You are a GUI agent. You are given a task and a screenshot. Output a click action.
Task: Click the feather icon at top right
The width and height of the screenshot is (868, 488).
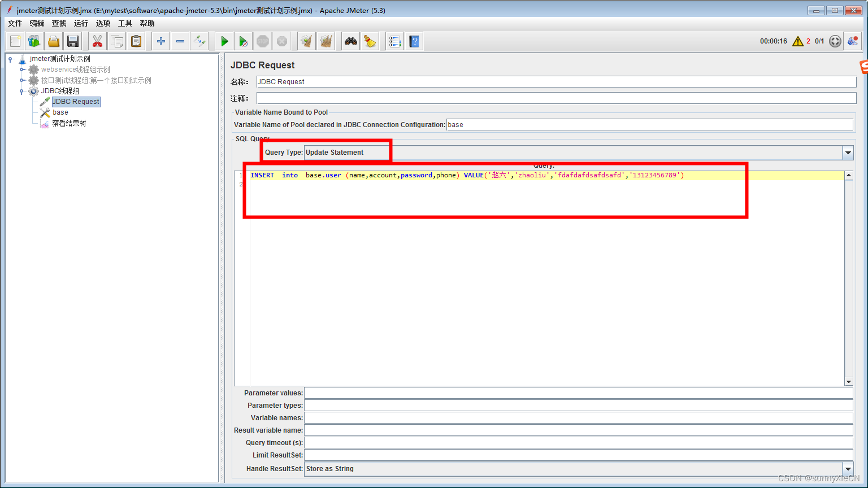(853, 41)
